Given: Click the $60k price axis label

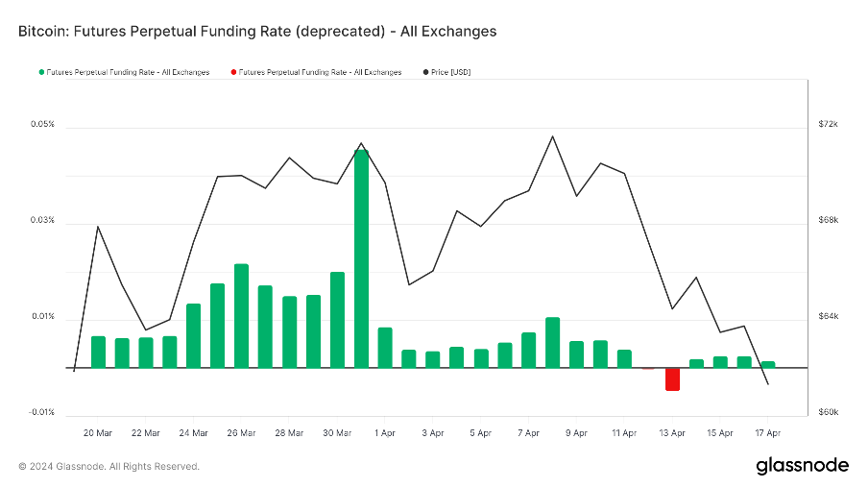Looking at the screenshot, I should [x=828, y=412].
